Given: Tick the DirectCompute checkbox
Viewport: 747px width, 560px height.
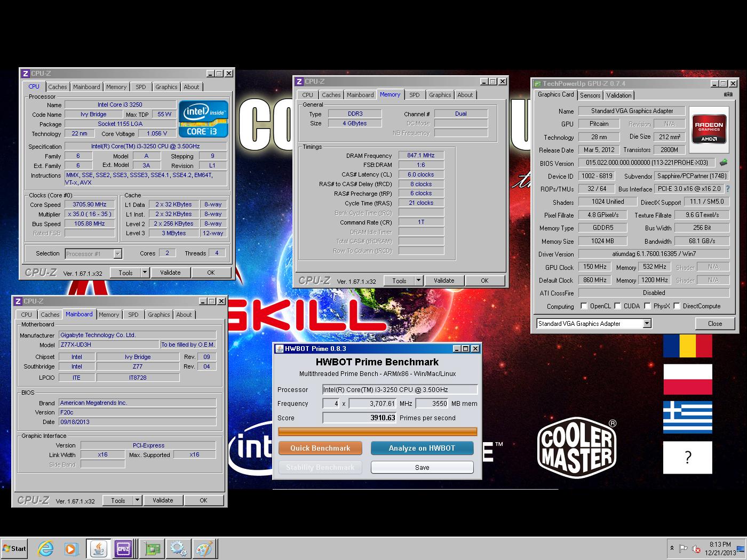Looking at the screenshot, I should pos(677,306).
